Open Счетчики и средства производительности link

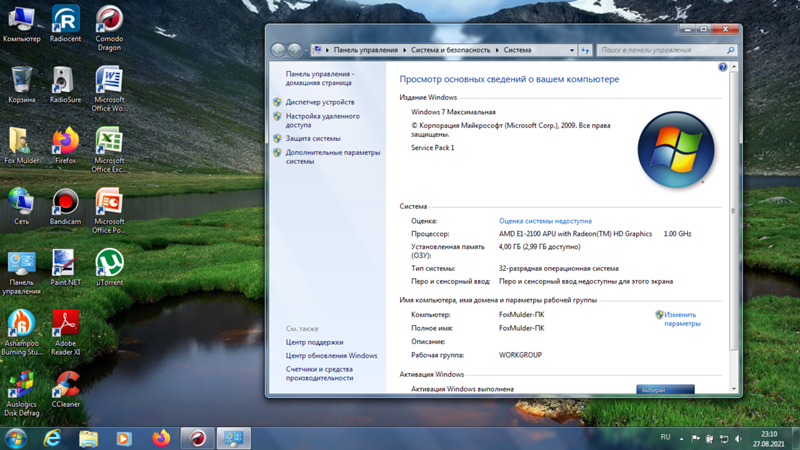(319, 373)
